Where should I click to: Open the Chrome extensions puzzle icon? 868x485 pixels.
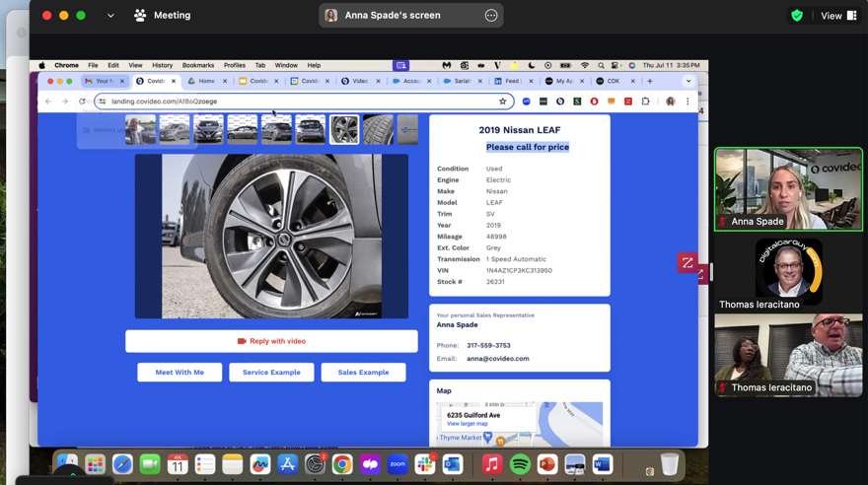646,102
